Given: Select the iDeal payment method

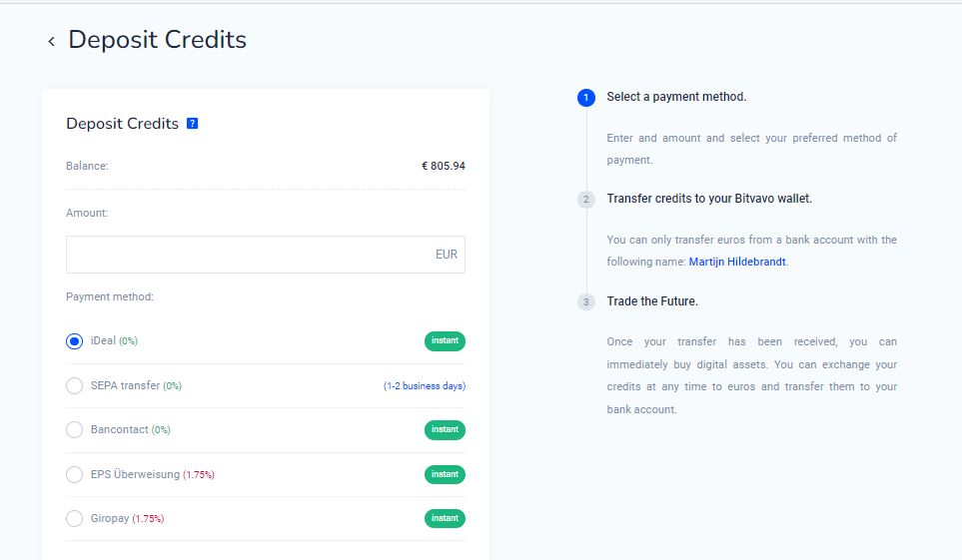Looking at the screenshot, I should point(74,341).
